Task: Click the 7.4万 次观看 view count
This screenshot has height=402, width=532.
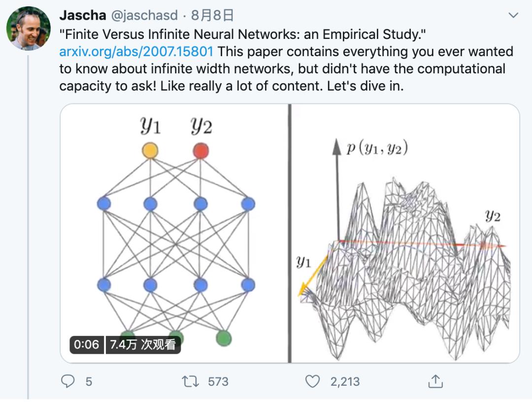Action: [x=143, y=344]
